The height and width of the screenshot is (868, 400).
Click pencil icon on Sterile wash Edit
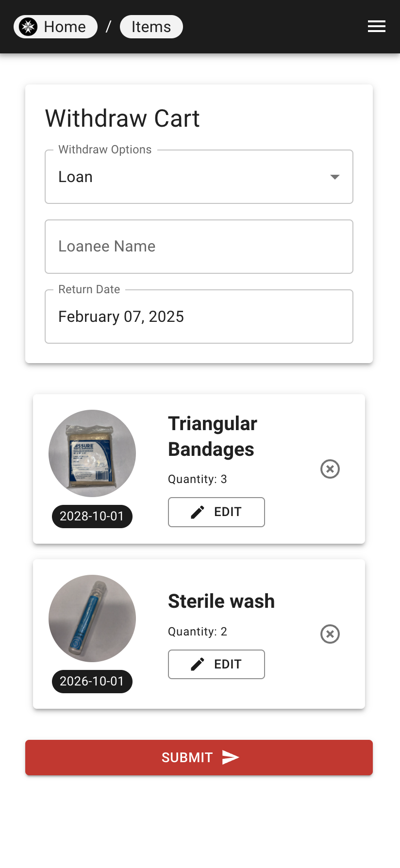pos(198,665)
